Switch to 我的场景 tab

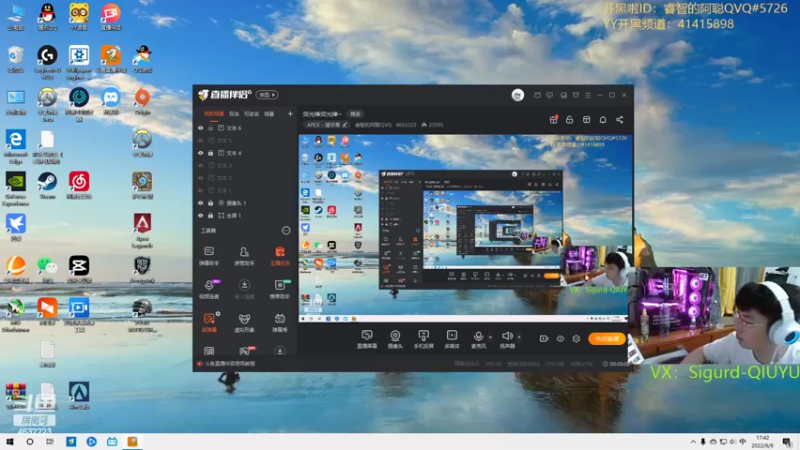click(x=214, y=114)
